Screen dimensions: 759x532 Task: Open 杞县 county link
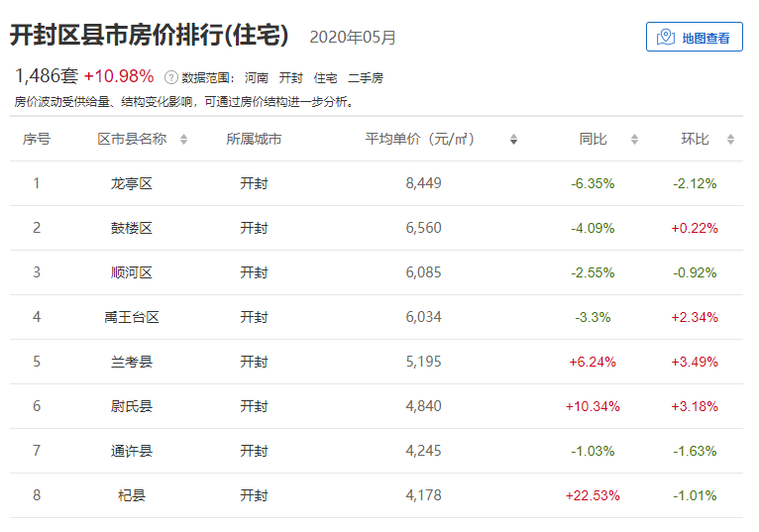132,495
